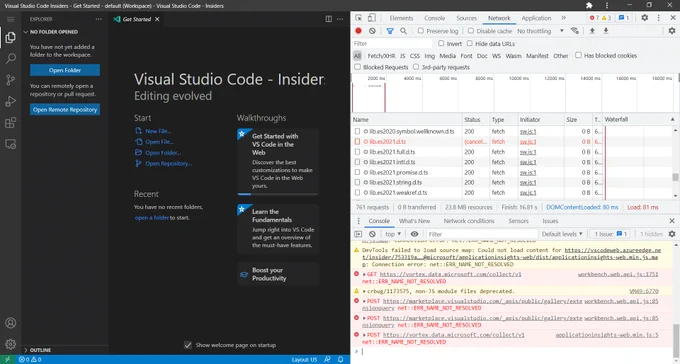The height and width of the screenshot is (364, 680).
Task: Open the Accounts icon in activity bar
Action: pos(10,323)
